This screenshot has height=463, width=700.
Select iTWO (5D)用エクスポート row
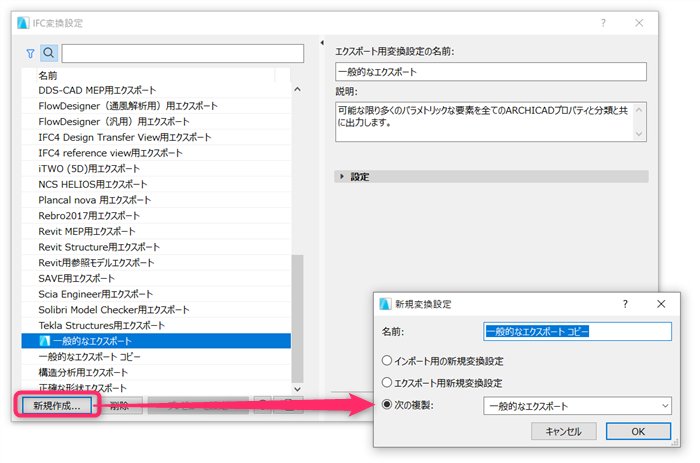156,168
